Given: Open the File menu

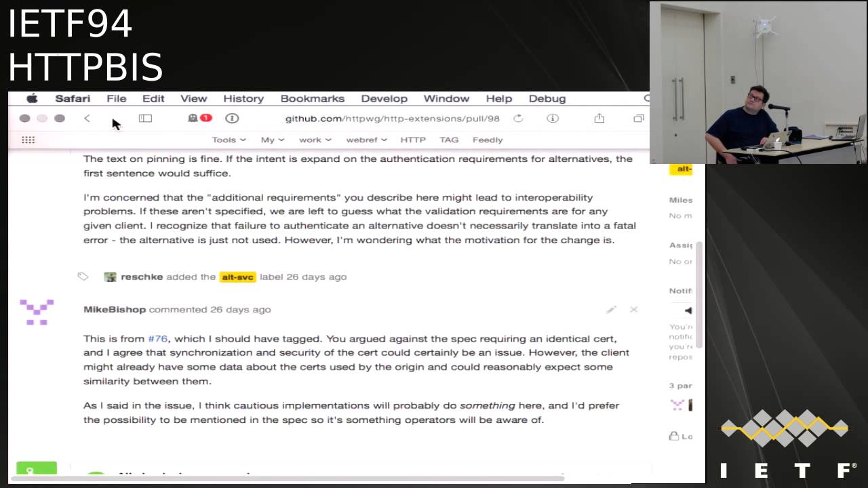Looking at the screenshot, I should 117,98.
